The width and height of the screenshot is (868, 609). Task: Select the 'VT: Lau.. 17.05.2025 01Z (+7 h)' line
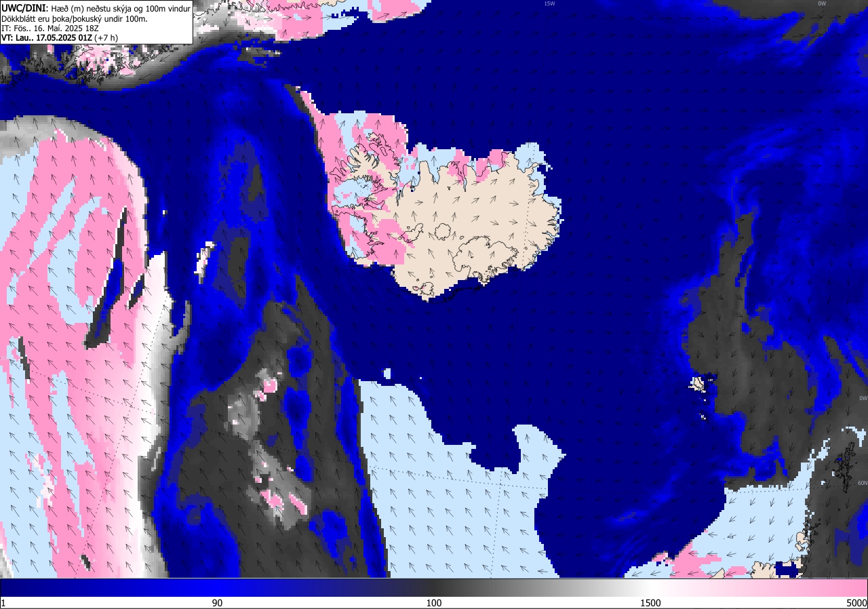click(60, 39)
